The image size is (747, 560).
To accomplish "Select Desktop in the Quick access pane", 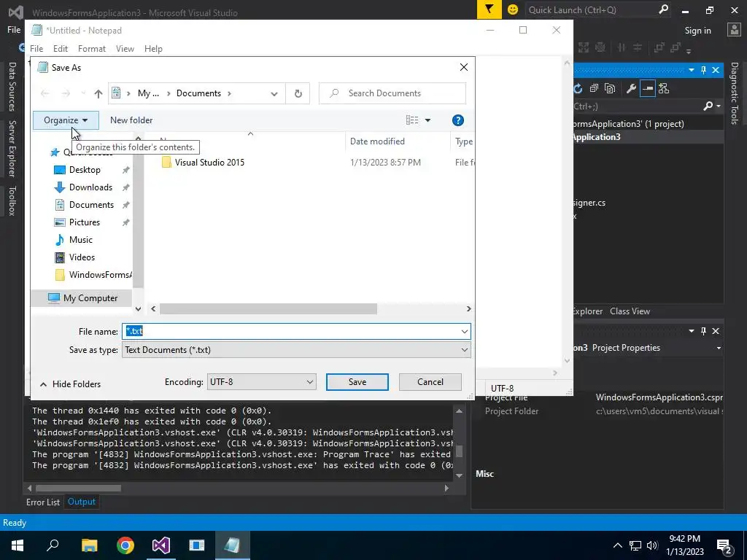I will pyautogui.click(x=85, y=170).
